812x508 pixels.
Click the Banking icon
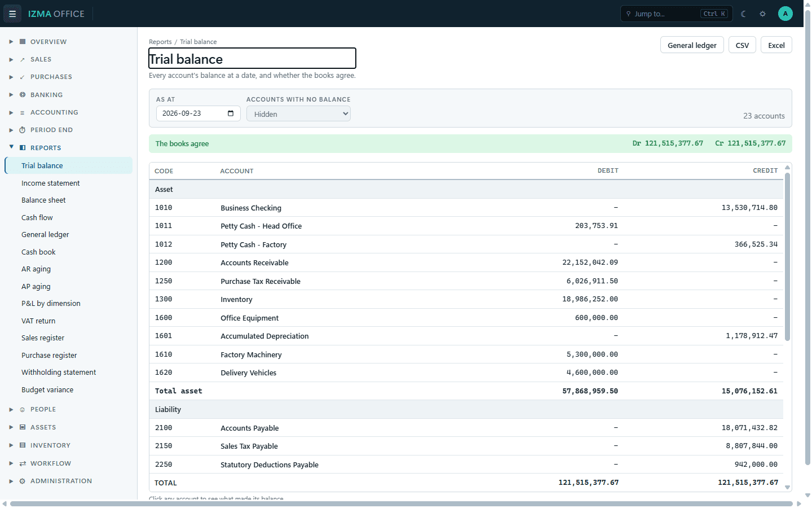pyautogui.click(x=23, y=95)
